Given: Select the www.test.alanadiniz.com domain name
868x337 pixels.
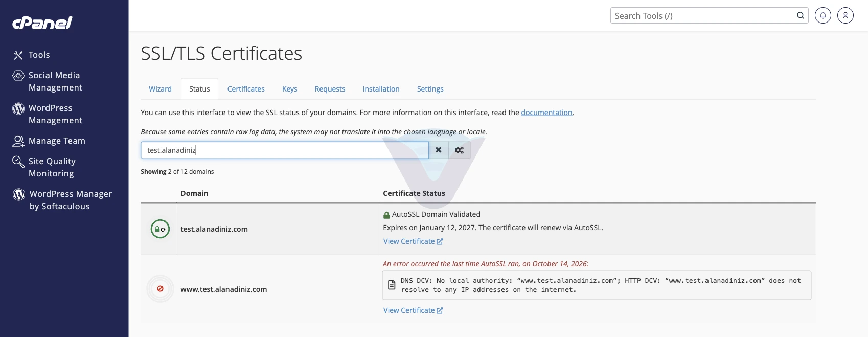Looking at the screenshot, I should (x=224, y=289).
